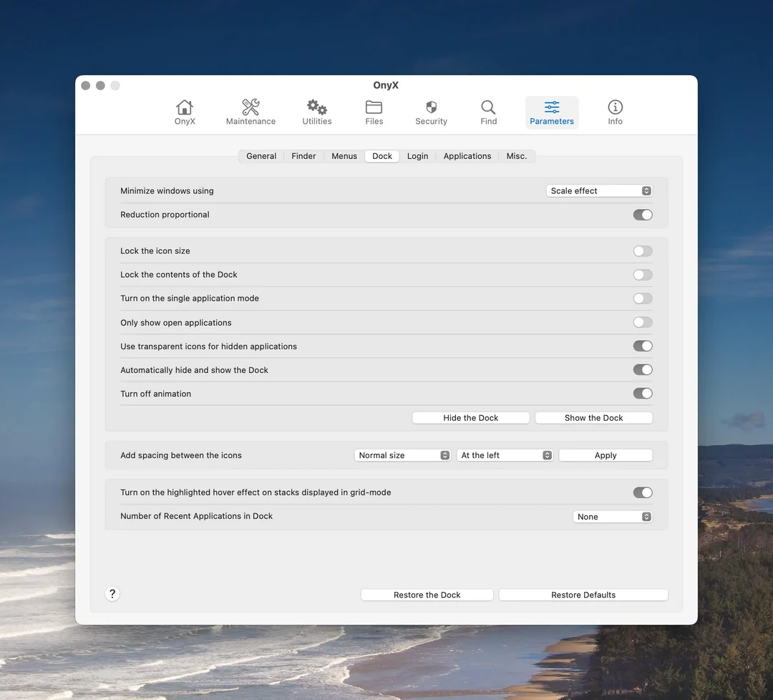Open the help question mark button

pos(112,593)
